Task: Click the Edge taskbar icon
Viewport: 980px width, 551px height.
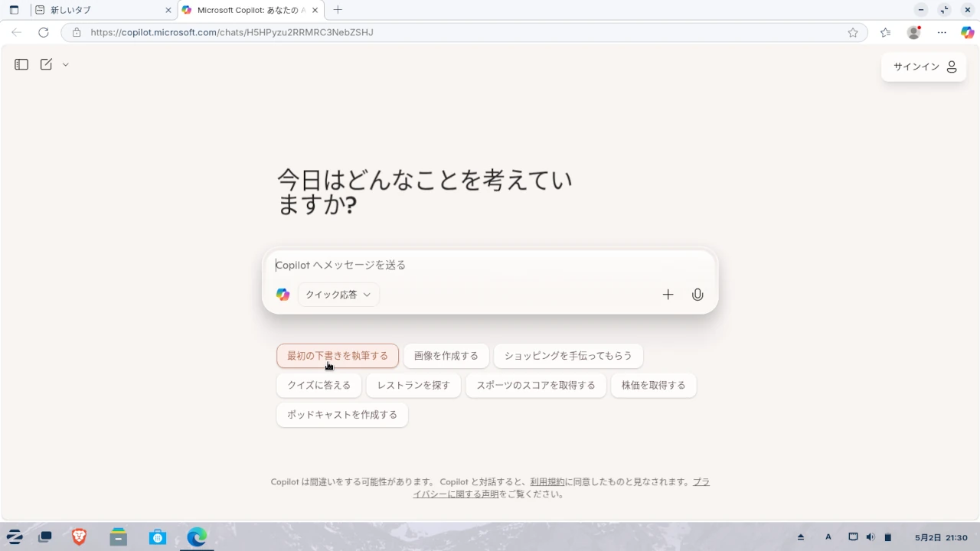Action: point(197,537)
